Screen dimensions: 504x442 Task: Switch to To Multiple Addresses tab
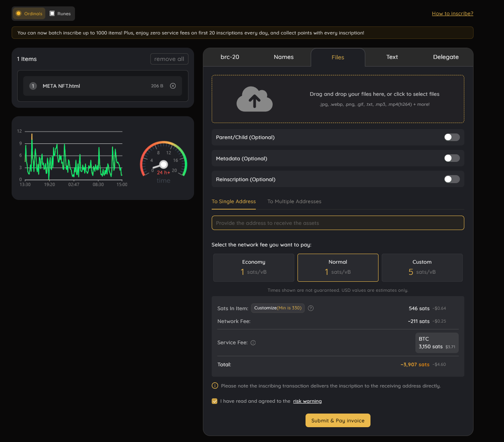coord(294,202)
